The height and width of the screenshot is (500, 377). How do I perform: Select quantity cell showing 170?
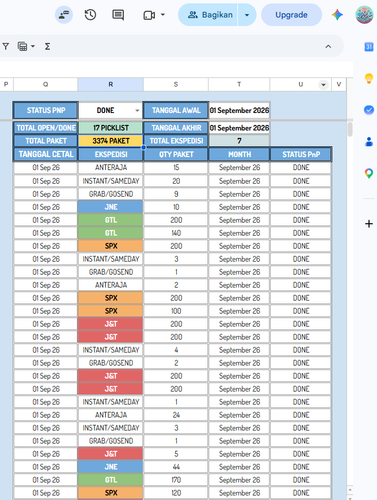pos(176,480)
